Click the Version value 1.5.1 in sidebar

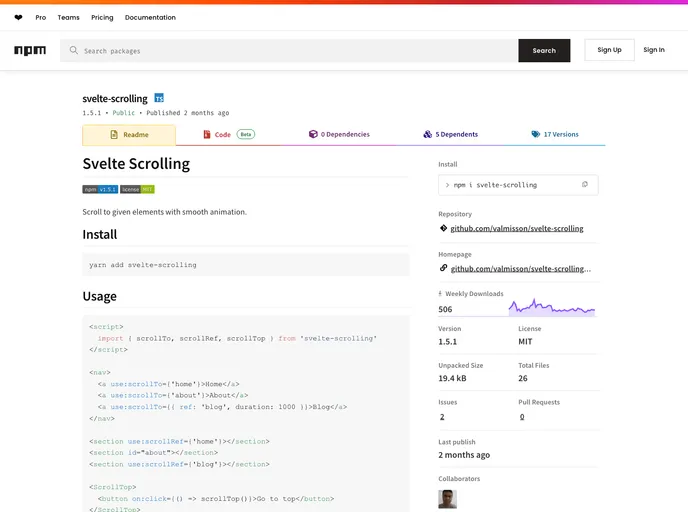(448, 342)
